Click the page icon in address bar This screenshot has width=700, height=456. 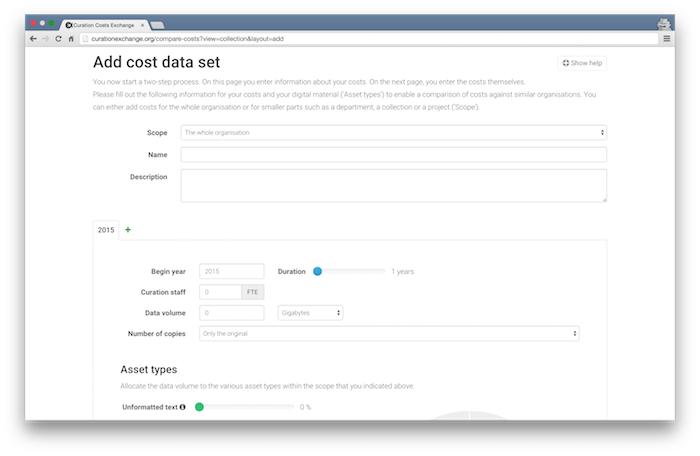[x=85, y=39]
